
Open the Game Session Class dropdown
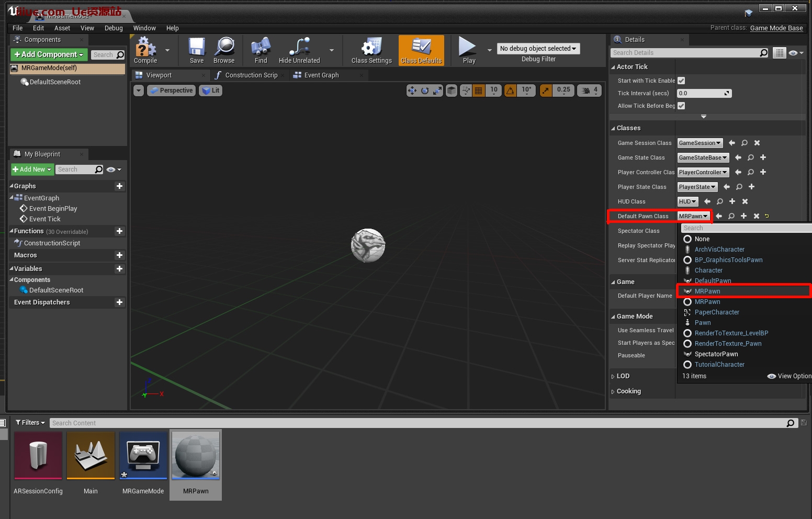700,143
